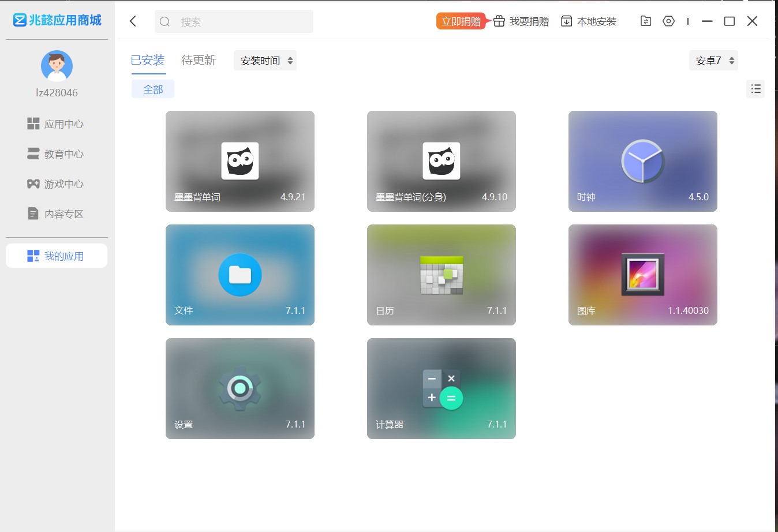The width and height of the screenshot is (778, 532).
Task: Click the 时钟 card label
Action: tap(586, 197)
